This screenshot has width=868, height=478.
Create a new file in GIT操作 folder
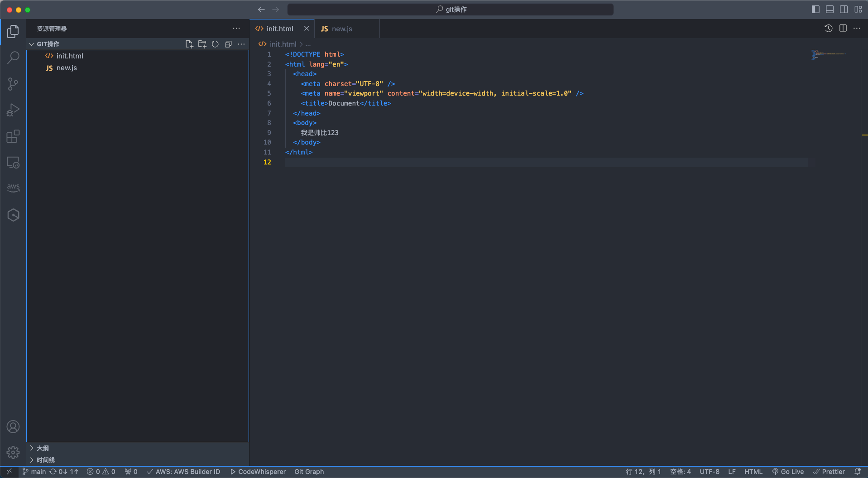[x=189, y=44]
